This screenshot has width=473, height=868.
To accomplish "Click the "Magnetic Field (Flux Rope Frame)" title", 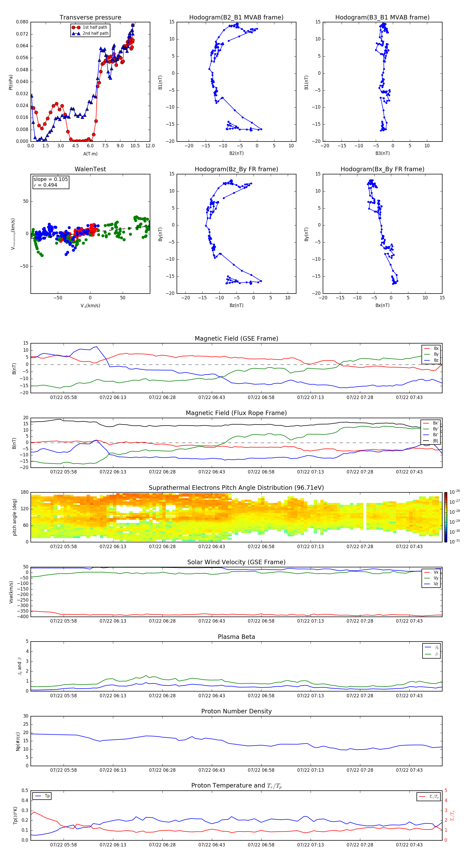I will (236, 413).
